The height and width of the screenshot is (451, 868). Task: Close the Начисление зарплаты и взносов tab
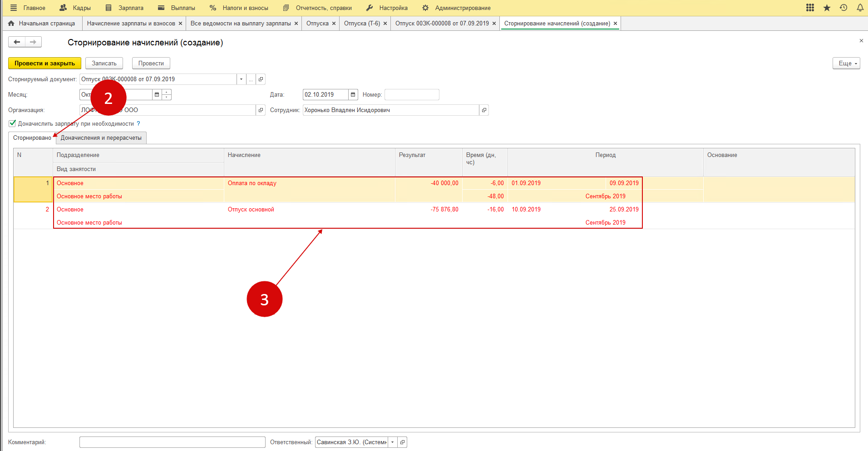point(180,24)
